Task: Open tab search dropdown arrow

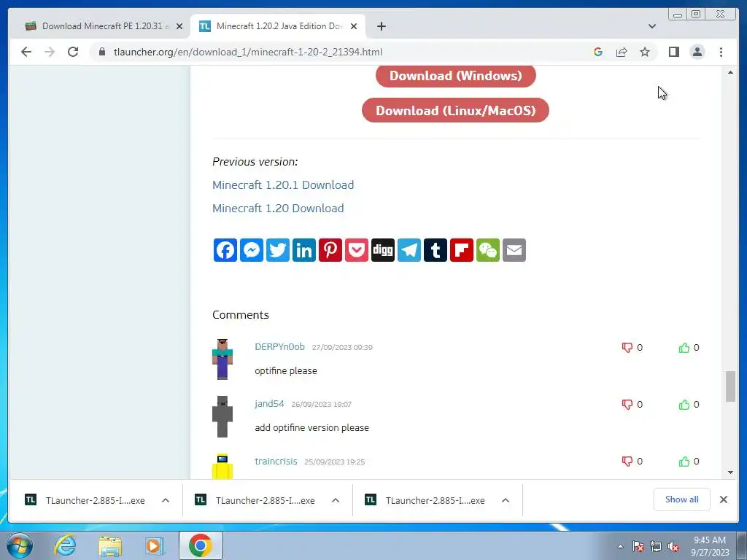Action: coord(652,26)
